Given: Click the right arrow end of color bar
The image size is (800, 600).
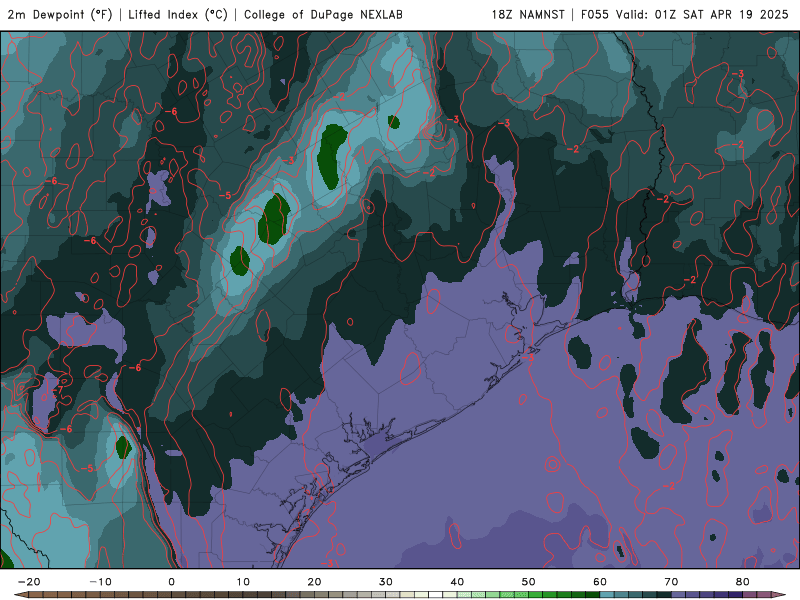Looking at the screenshot, I should pyautogui.click(x=781, y=595).
